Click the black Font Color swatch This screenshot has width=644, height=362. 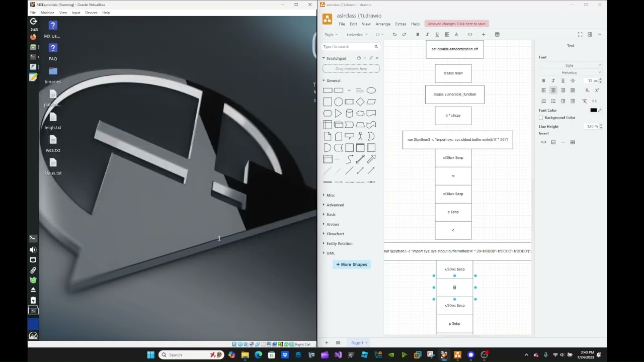(594, 110)
